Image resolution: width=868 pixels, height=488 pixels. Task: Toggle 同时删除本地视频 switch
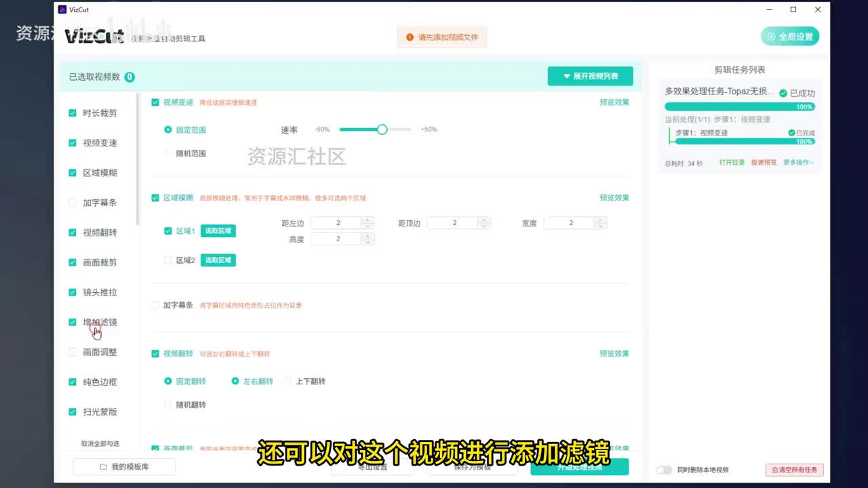(664, 470)
